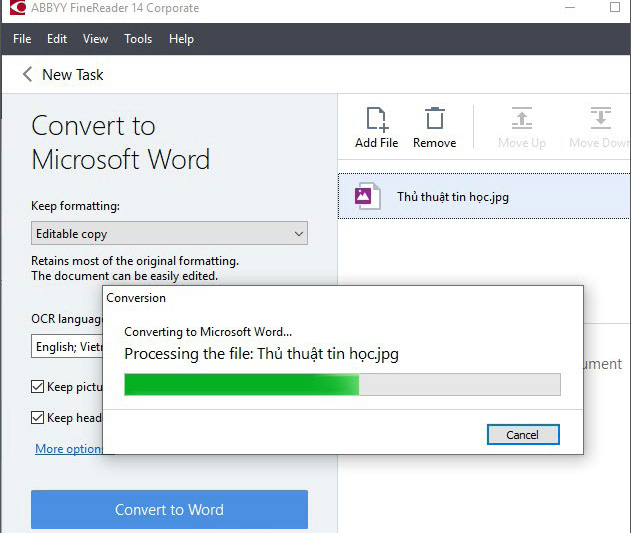Click the Remove trash icon
The image size is (631, 533).
click(434, 119)
